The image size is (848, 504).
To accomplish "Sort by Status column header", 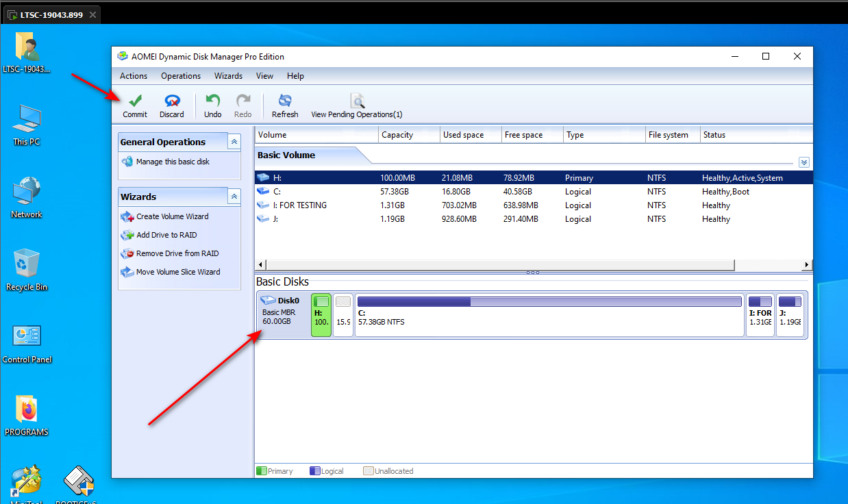I will (x=756, y=135).
